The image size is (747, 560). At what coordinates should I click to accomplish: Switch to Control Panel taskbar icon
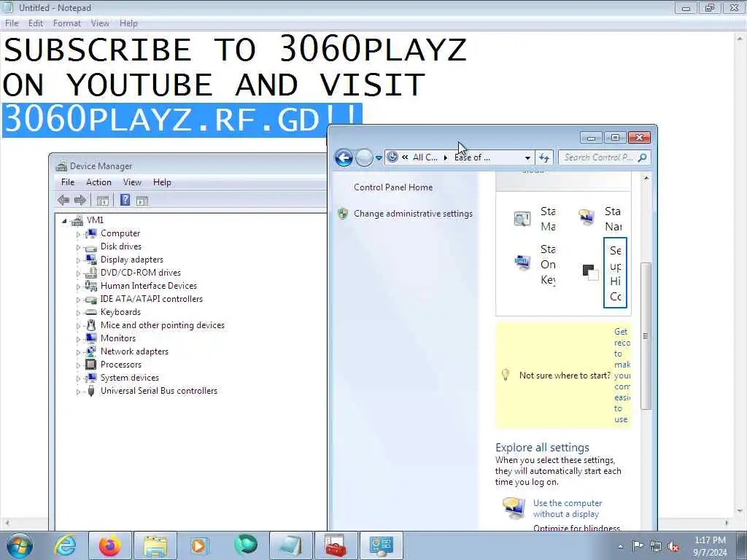[x=381, y=545]
